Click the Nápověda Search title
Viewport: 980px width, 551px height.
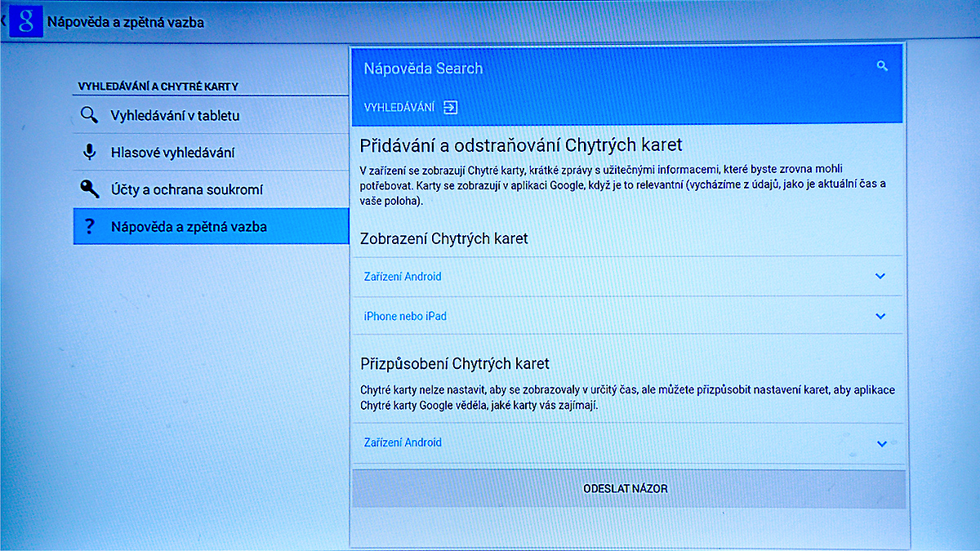pyautogui.click(x=423, y=69)
